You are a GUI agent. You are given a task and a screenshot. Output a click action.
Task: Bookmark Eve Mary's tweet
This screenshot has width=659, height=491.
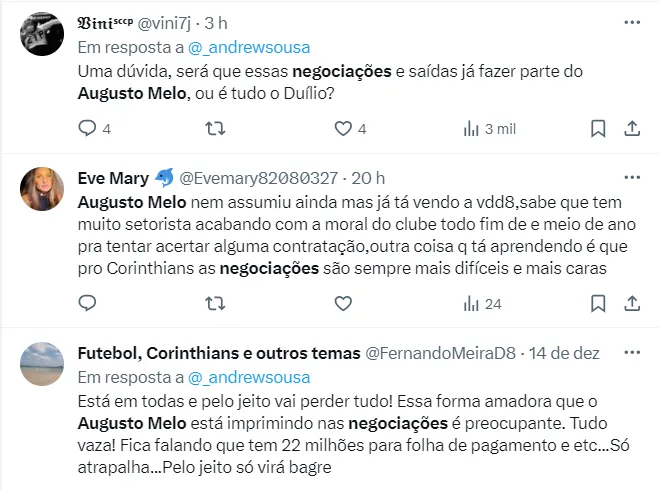tap(597, 302)
